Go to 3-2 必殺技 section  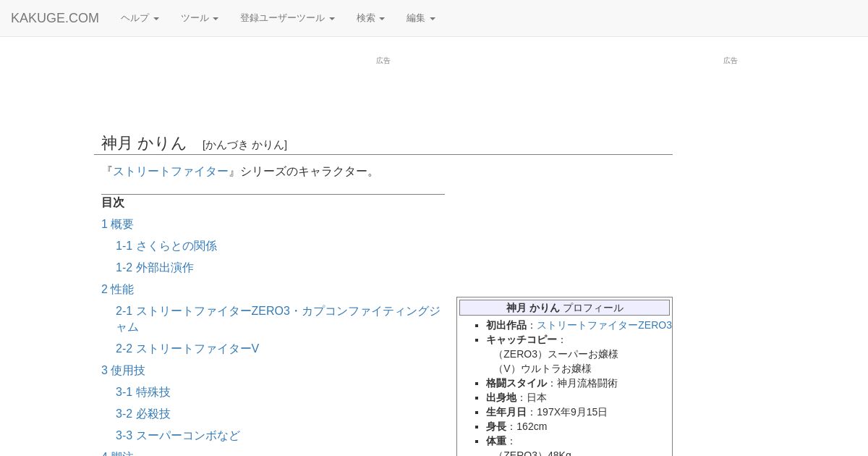click(143, 414)
